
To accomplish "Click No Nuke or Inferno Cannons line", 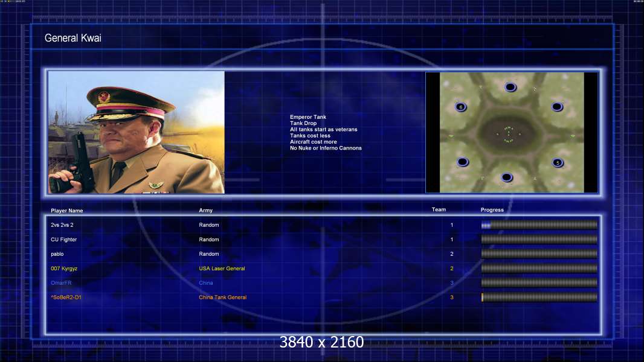I will 326,148.
